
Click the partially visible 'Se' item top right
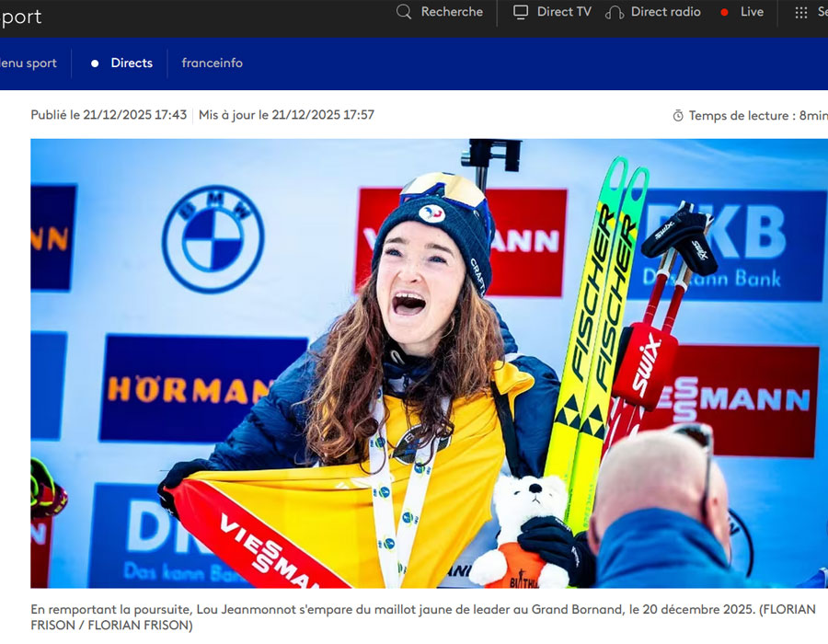pyautogui.click(x=822, y=12)
